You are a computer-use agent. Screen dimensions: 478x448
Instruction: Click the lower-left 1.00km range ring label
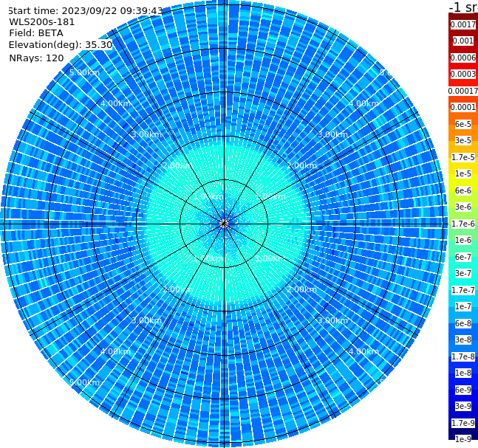pyautogui.click(x=209, y=258)
